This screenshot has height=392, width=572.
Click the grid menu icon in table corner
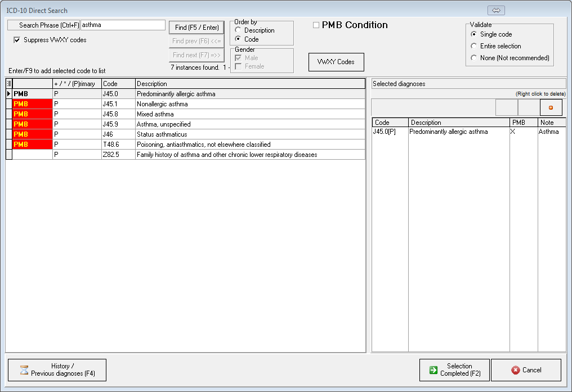click(x=9, y=84)
